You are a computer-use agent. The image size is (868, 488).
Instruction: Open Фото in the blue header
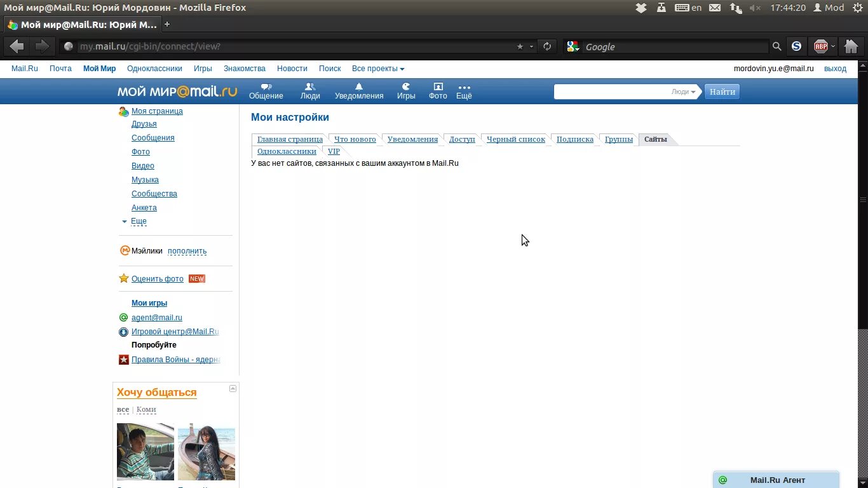pos(438,91)
